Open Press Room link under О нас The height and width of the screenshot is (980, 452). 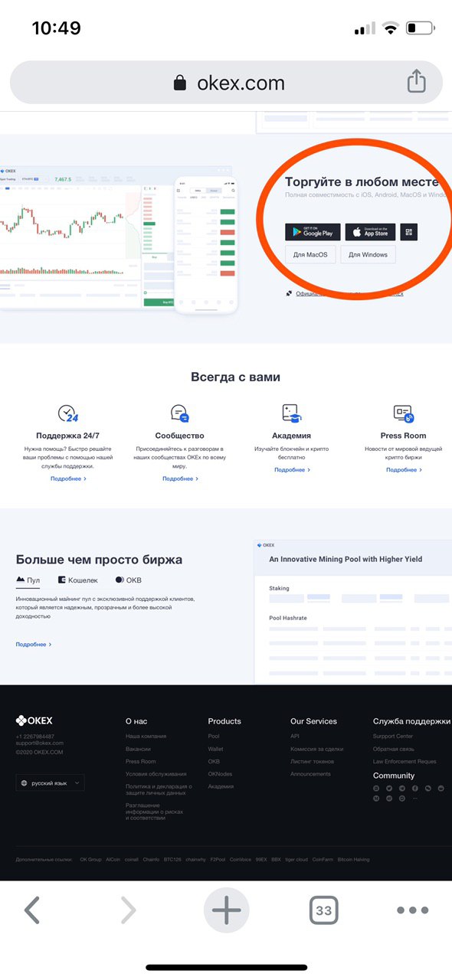coord(140,761)
